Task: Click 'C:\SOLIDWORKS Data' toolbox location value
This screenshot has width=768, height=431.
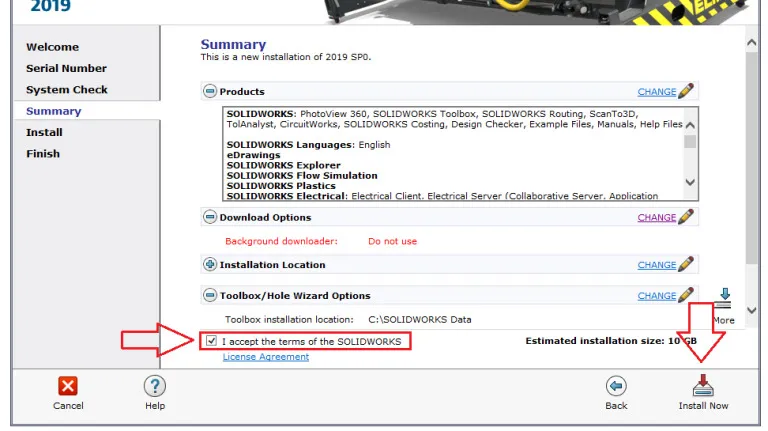Action: click(x=420, y=319)
